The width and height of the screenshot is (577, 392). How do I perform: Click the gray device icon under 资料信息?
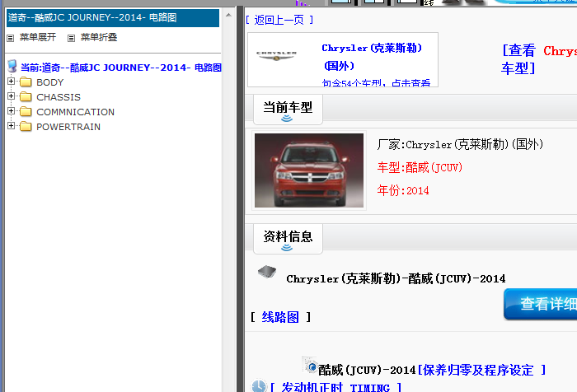click(267, 272)
